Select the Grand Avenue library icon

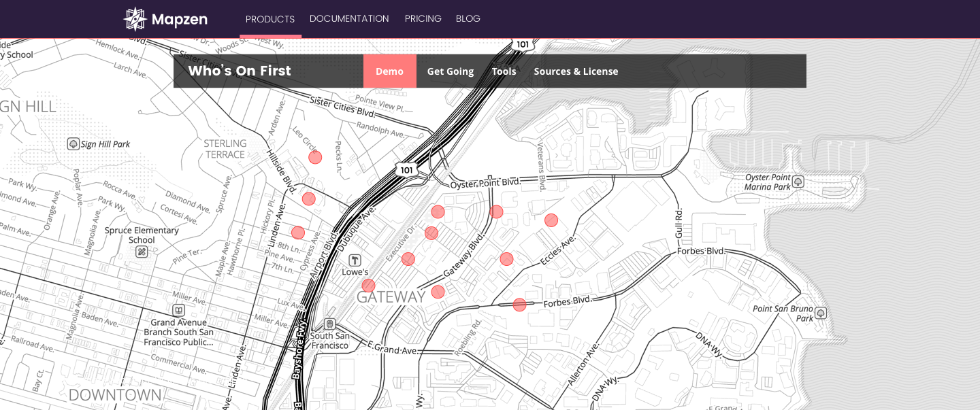click(x=178, y=310)
